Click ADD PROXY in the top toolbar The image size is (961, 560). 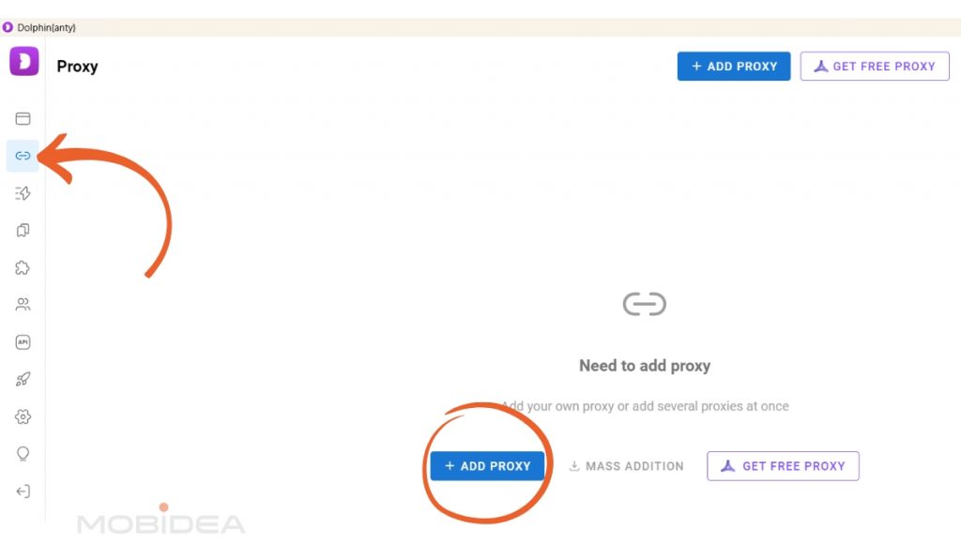point(733,66)
